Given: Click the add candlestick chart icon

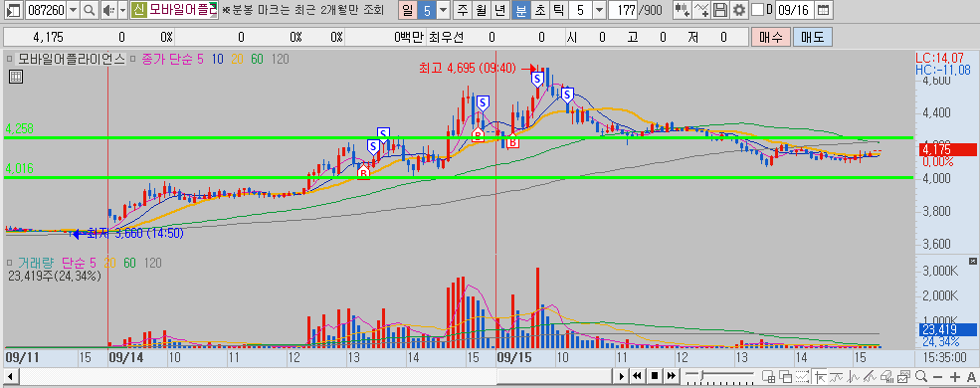Looking at the screenshot, I should pyautogui.click(x=683, y=9).
